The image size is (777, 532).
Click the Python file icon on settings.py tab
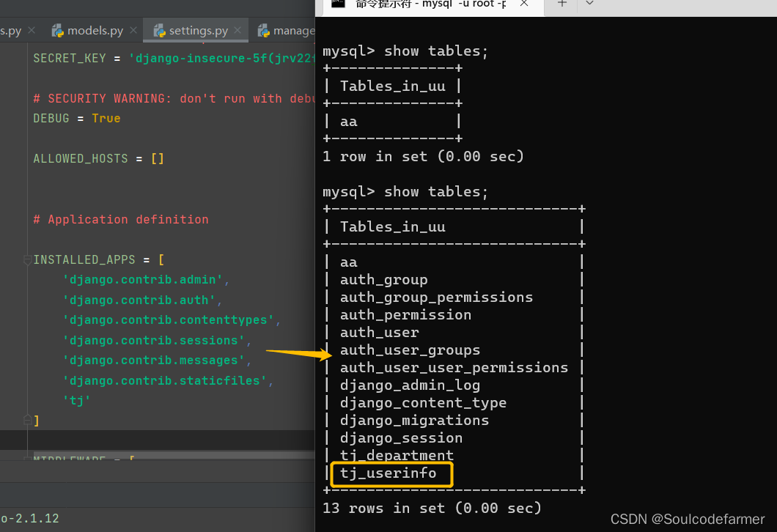pyautogui.click(x=160, y=31)
